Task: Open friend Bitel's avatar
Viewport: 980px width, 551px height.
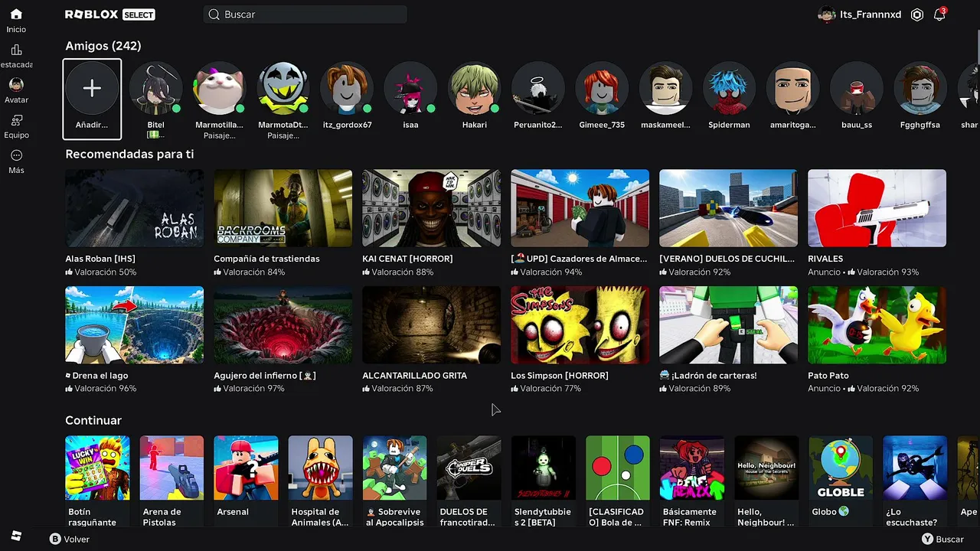Action: point(155,89)
